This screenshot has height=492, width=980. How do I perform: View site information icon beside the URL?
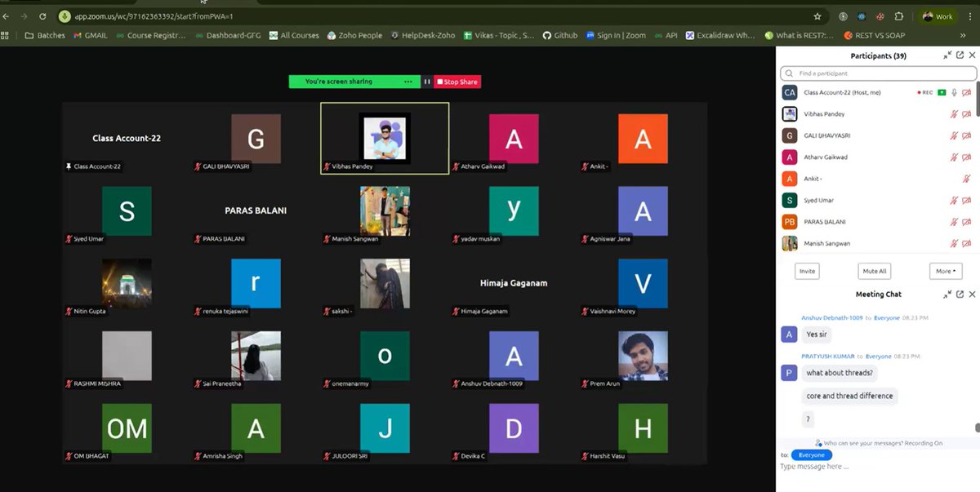click(65, 16)
